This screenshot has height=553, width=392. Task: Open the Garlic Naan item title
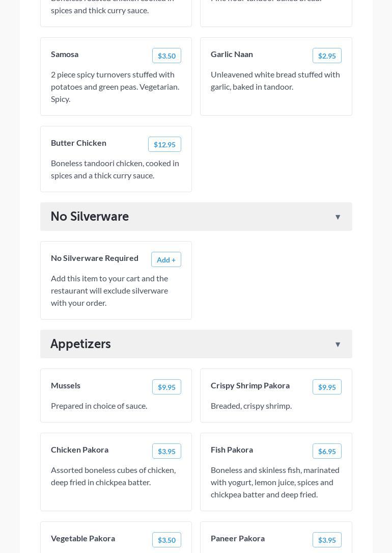[x=232, y=55]
